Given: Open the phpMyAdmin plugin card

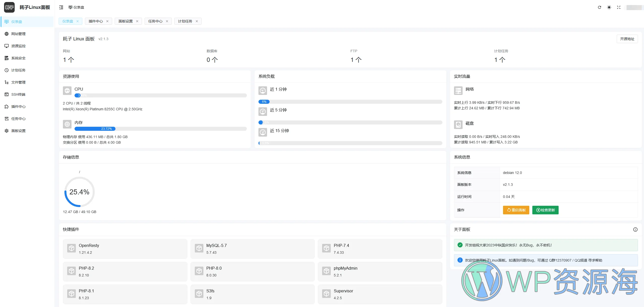Looking at the screenshot, I should pyautogui.click(x=380, y=272).
